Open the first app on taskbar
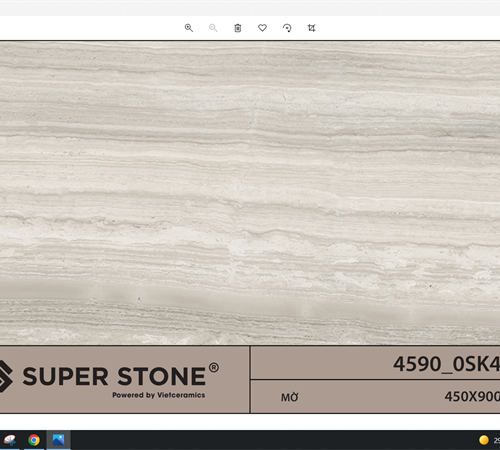Screen dimensions: 500x450 point(9,440)
